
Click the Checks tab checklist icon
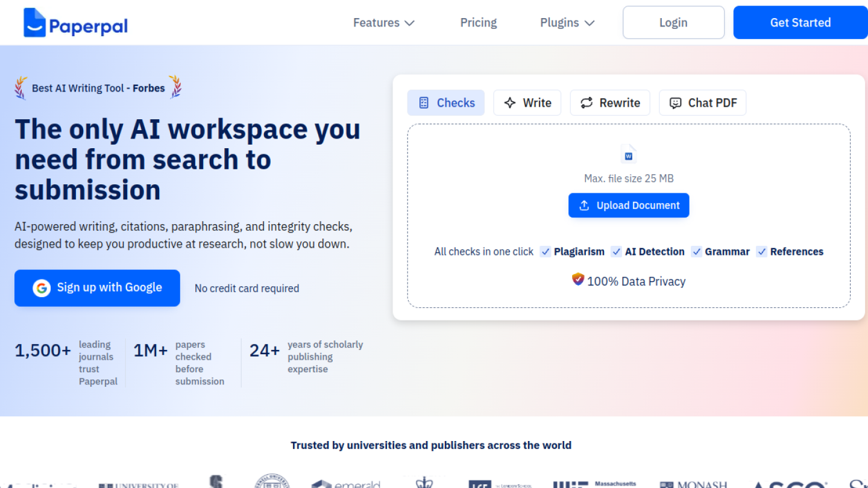tap(424, 103)
